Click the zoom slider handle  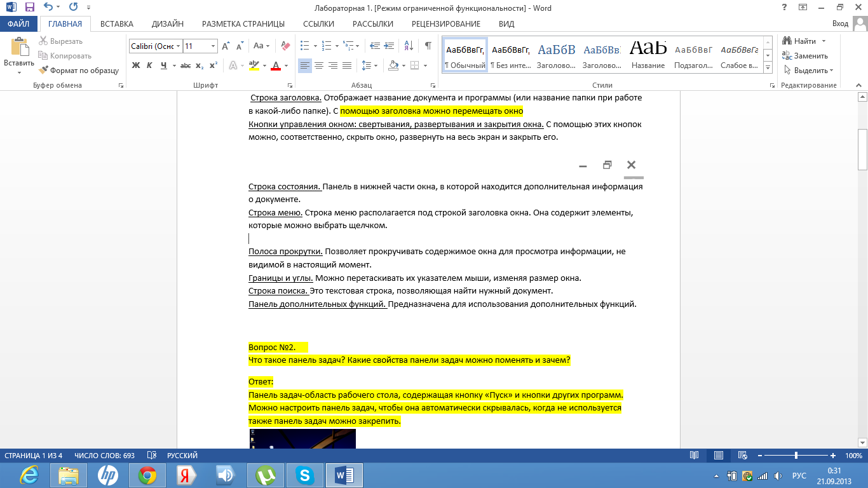click(796, 456)
